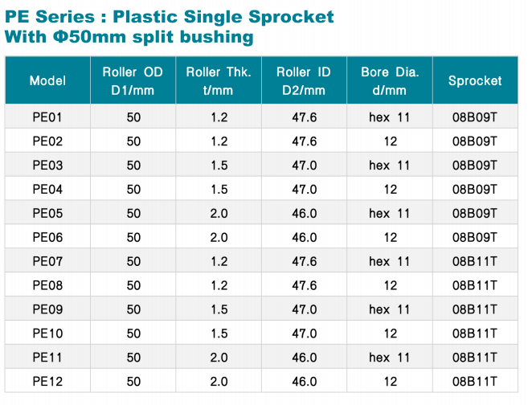
Task: Select the bore diameter in PE03 row
Action: pos(390,166)
